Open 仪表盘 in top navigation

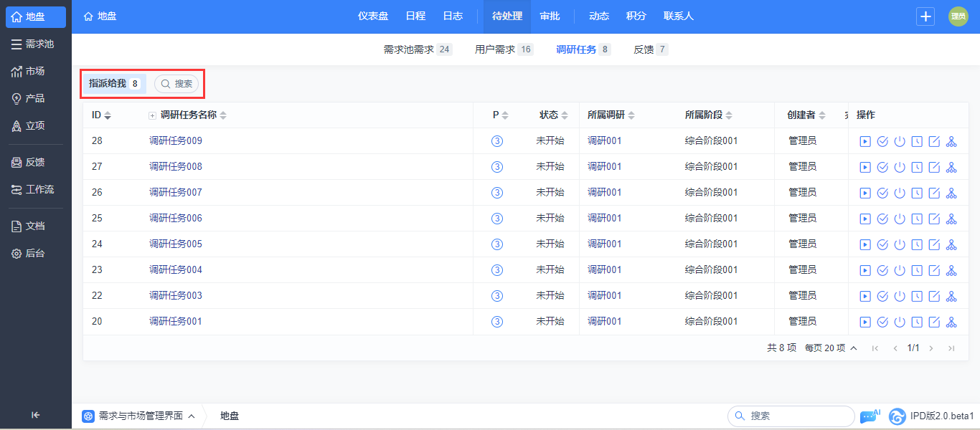(x=373, y=16)
